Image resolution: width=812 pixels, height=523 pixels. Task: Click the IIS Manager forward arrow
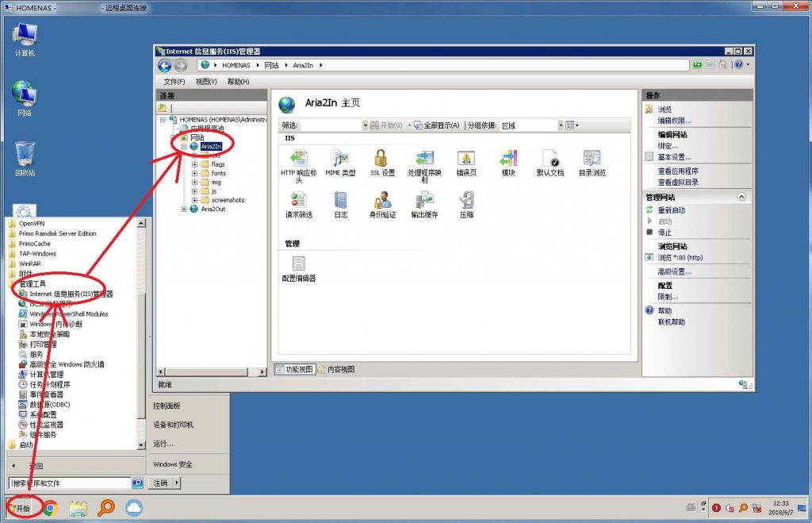click(x=180, y=66)
